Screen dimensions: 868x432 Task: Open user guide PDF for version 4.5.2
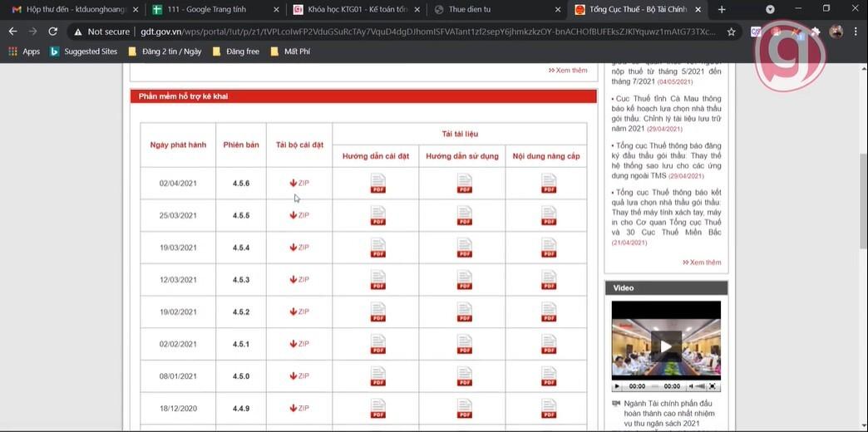coord(465,312)
